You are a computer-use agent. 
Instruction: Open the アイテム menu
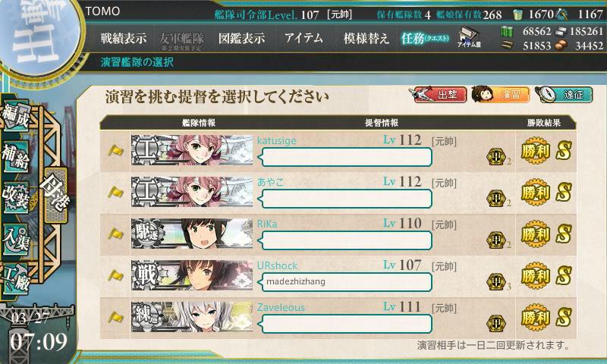(304, 38)
